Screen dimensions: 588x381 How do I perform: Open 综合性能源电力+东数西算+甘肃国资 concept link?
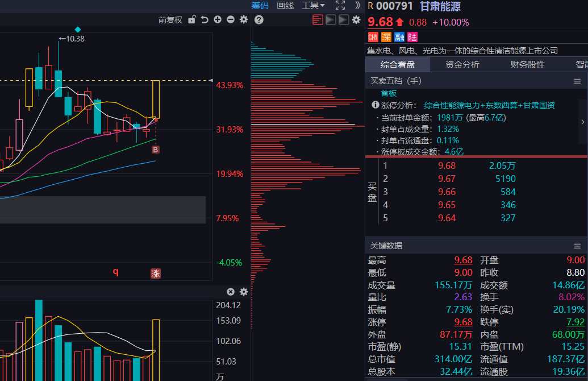pyautogui.click(x=489, y=105)
